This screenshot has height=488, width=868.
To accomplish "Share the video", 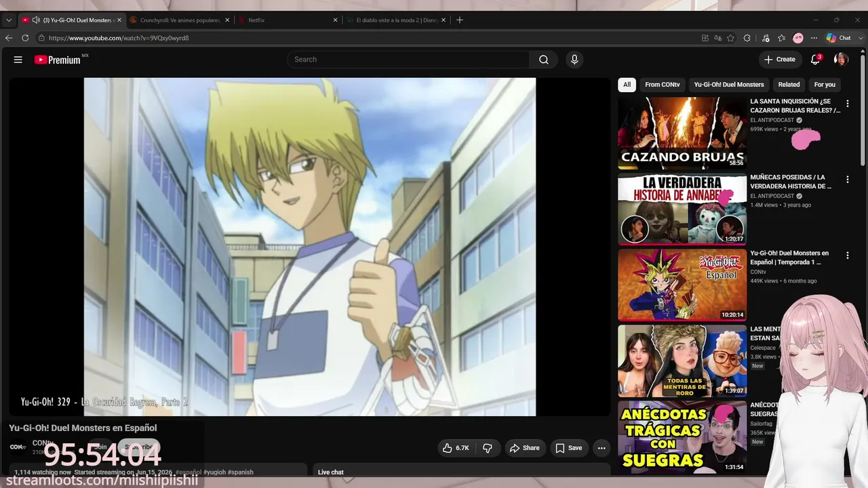I will tap(524, 448).
